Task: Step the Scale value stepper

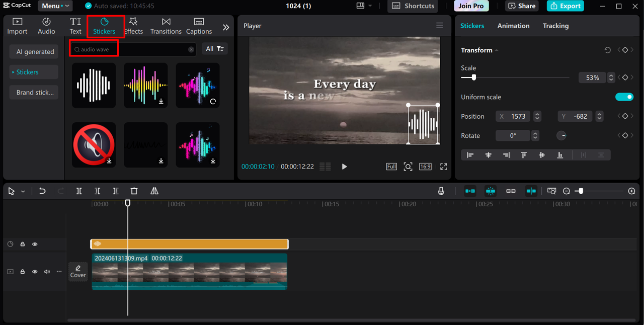Action: [611, 77]
